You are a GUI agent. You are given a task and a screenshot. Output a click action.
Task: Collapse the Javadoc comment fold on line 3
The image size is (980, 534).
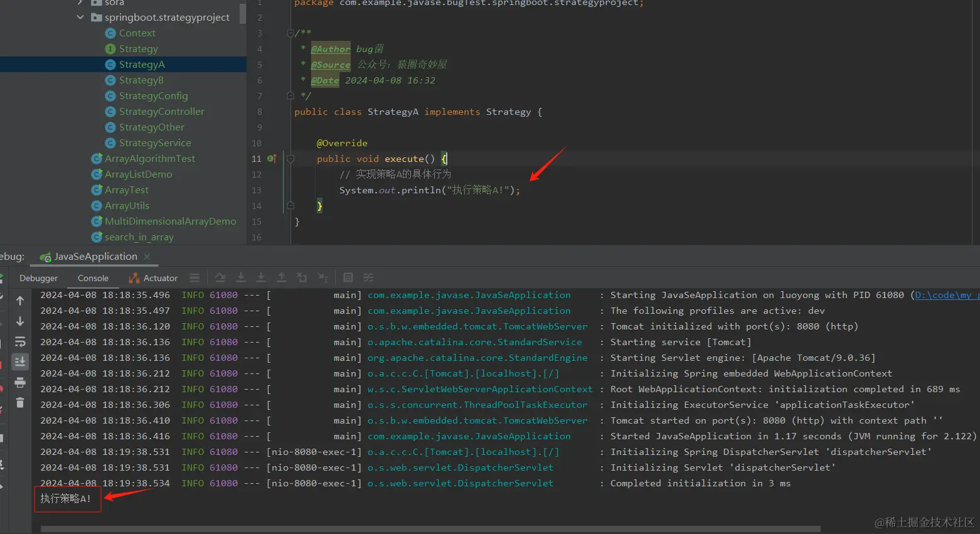click(290, 33)
